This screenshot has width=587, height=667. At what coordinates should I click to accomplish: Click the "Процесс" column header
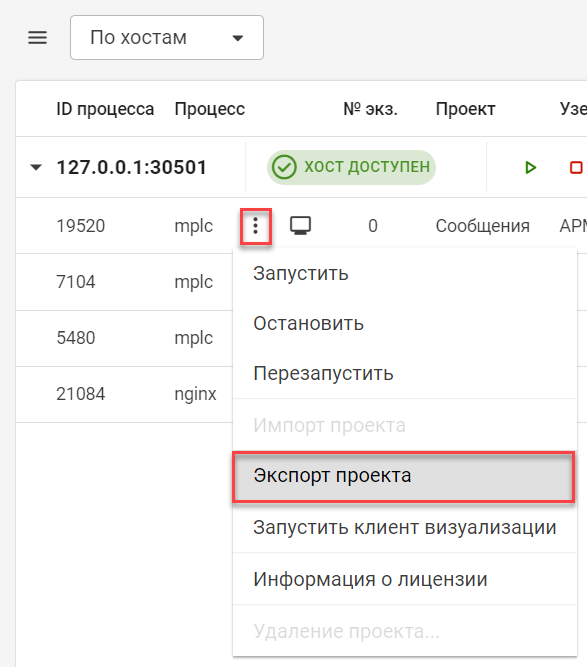pyautogui.click(x=210, y=109)
